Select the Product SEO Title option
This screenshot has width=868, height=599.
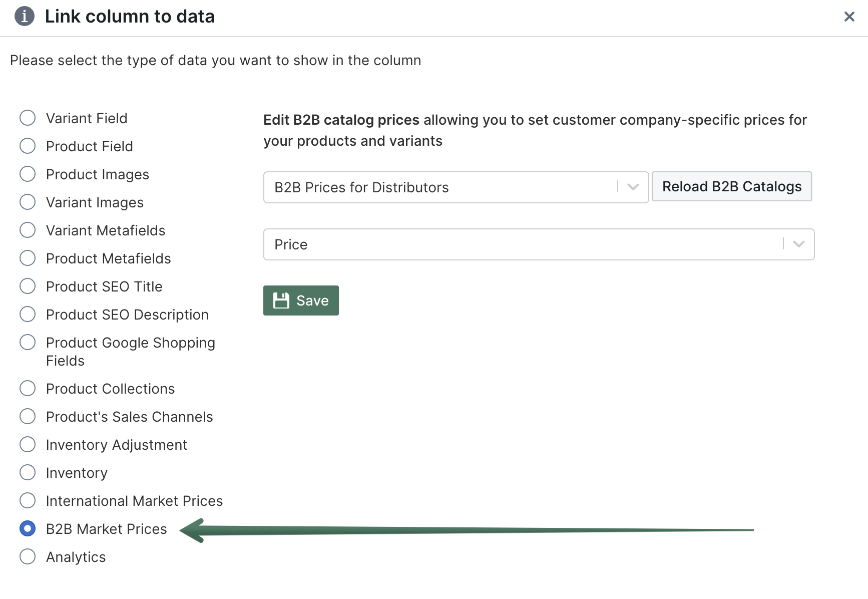pyautogui.click(x=28, y=286)
